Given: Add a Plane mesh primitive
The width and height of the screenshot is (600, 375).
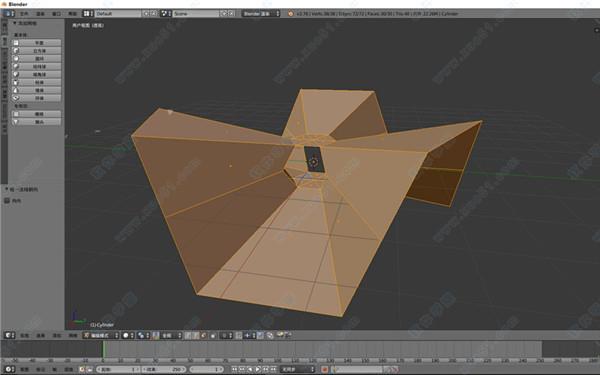Looking at the screenshot, I should pos(36,42).
